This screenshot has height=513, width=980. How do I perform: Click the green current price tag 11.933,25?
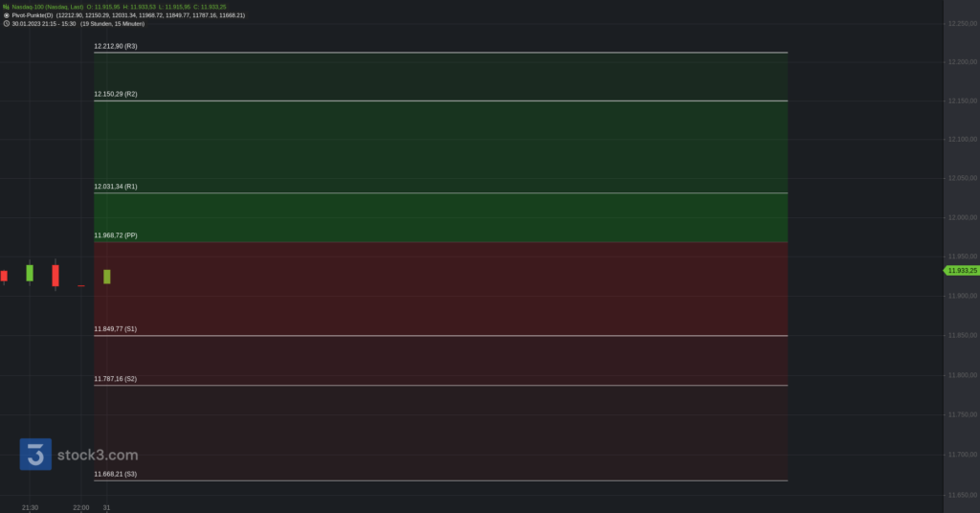click(x=961, y=271)
